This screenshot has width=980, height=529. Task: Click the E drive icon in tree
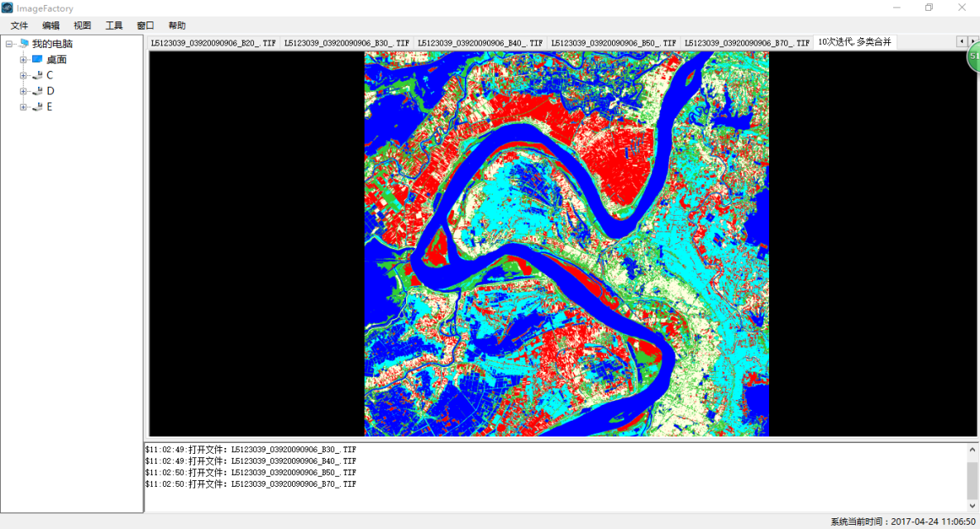pyautogui.click(x=37, y=107)
